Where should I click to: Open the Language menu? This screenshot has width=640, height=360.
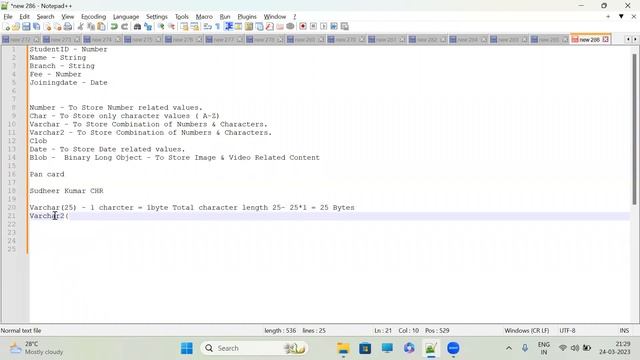[126, 17]
